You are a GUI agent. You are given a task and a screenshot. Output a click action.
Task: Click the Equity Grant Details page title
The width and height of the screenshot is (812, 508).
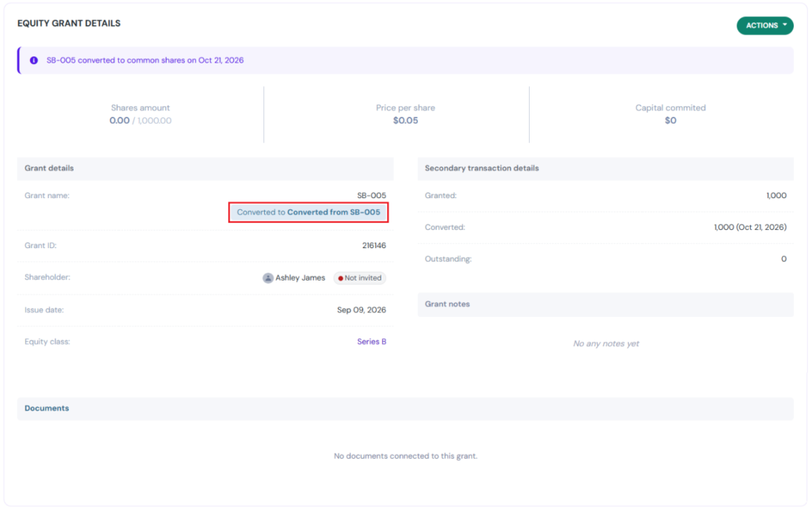pyautogui.click(x=69, y=23)
